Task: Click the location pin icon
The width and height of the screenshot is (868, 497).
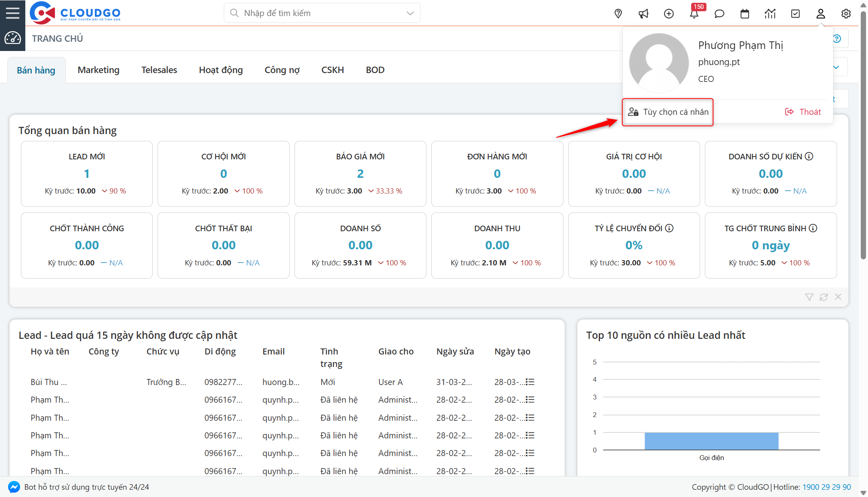Action: 618,14
